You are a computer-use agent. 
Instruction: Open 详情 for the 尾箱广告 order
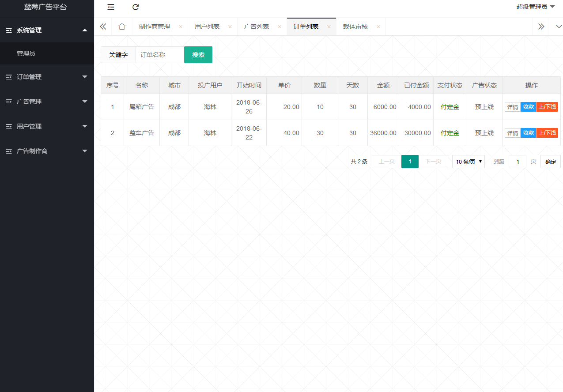click(512, 107)
